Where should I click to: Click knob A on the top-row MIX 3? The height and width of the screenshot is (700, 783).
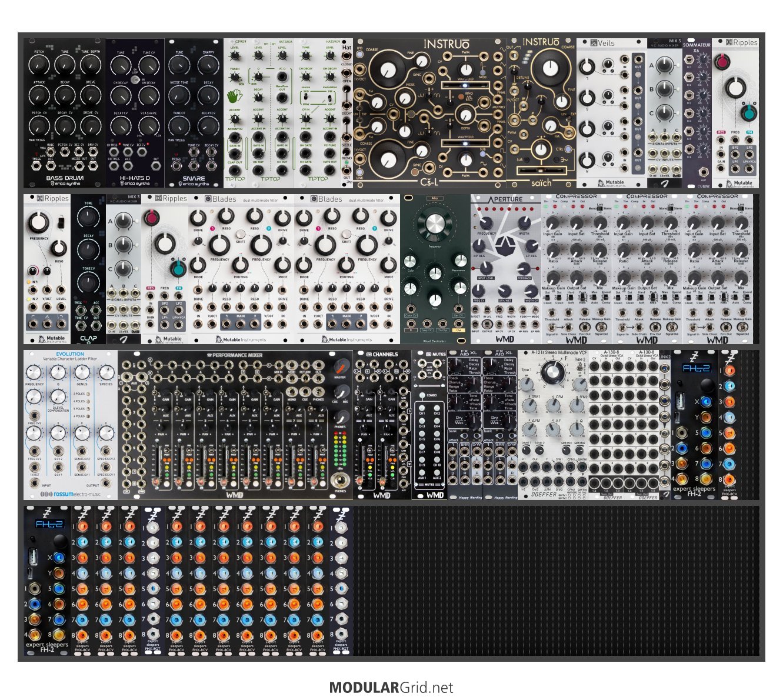(664, 66)
